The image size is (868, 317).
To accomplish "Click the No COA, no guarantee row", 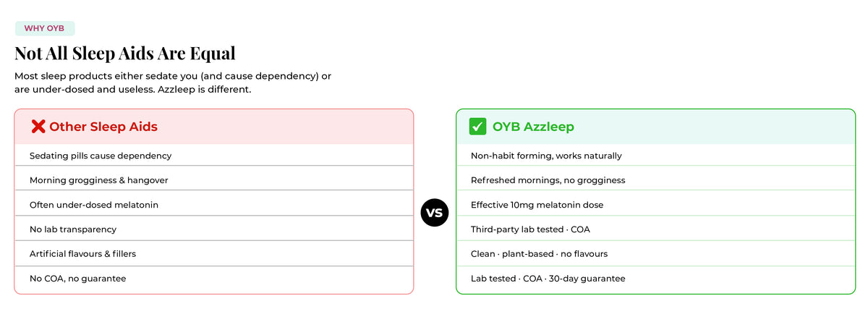I will (214, 279).
